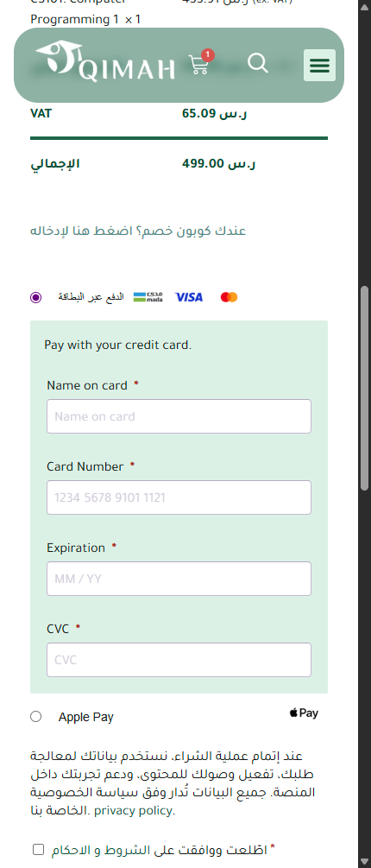Viewport: 371px width, 868px height.
Task: Open the hamburger menu button
Action: tap(319, 66)
